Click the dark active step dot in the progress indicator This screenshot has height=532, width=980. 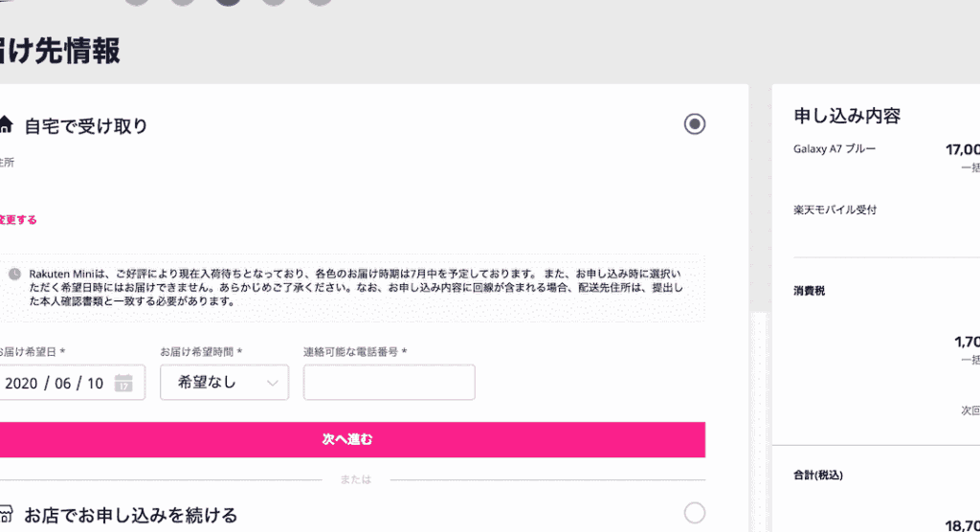(x=228, y=1)
